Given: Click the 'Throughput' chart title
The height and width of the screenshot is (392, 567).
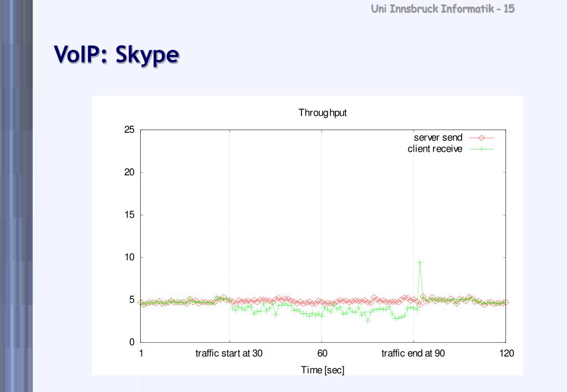Looking at the screenshot, I should [323, 113].
